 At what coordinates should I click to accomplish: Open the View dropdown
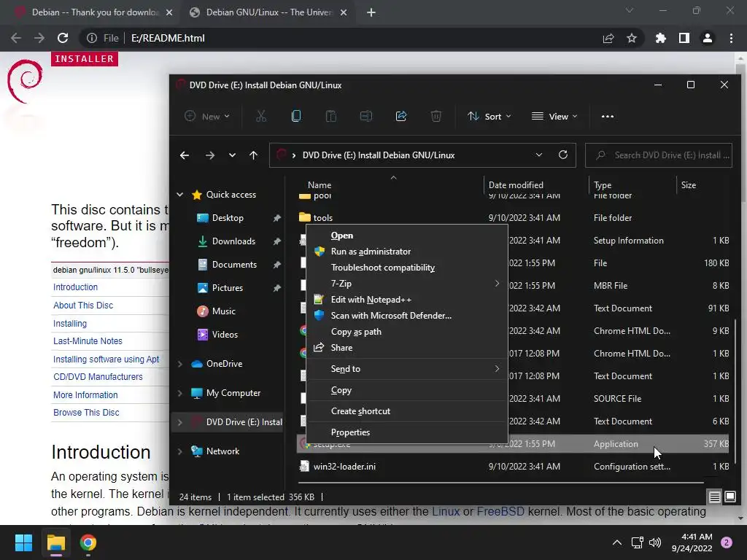coord(554,116)
